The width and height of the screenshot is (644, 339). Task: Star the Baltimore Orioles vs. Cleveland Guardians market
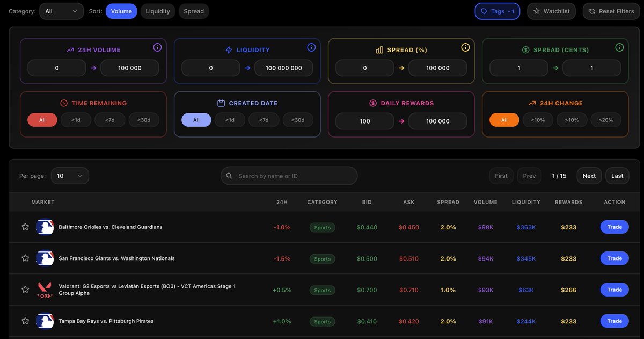pos(25,227)
